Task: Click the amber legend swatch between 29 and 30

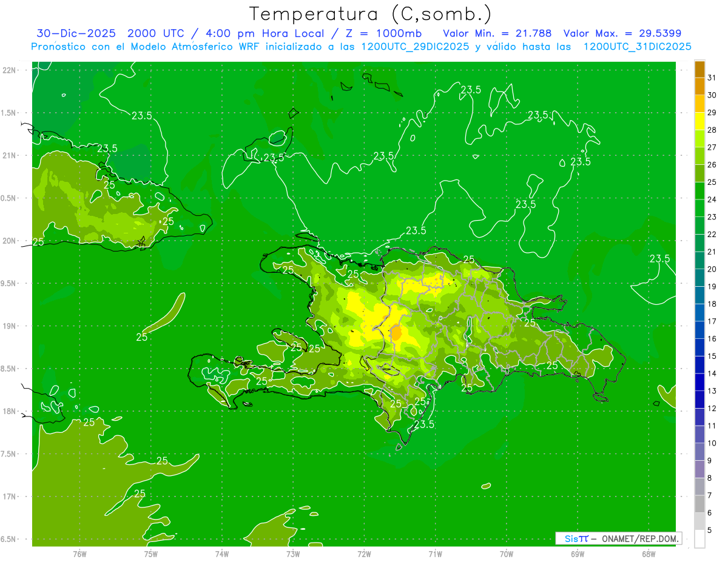Action: click(x=699, y=104)
